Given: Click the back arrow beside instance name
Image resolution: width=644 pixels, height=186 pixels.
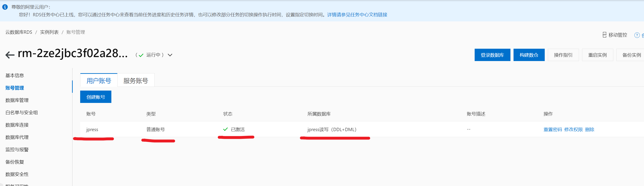Looking at the screenshot, I should click(x=10, y=55).
